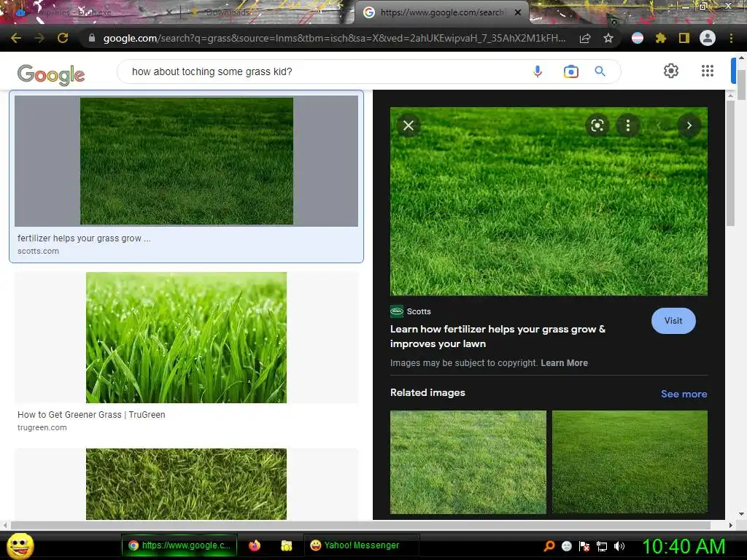Viewport: 747px width, 560px height.
Task: Select the Chrome taskbar window button
Action: tap(179, 545)
